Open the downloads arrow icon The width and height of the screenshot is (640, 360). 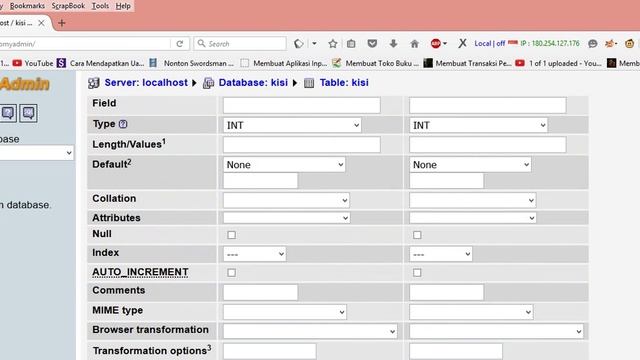click(393, 43)
